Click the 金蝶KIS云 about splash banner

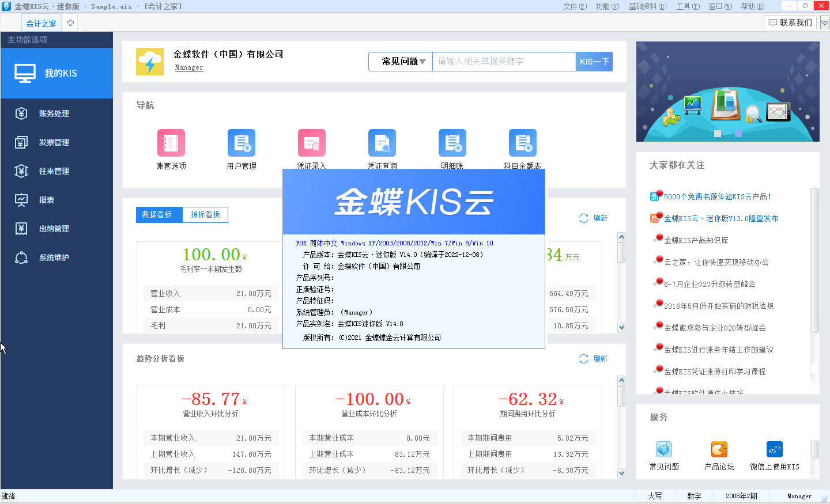(x=414, y=202)
